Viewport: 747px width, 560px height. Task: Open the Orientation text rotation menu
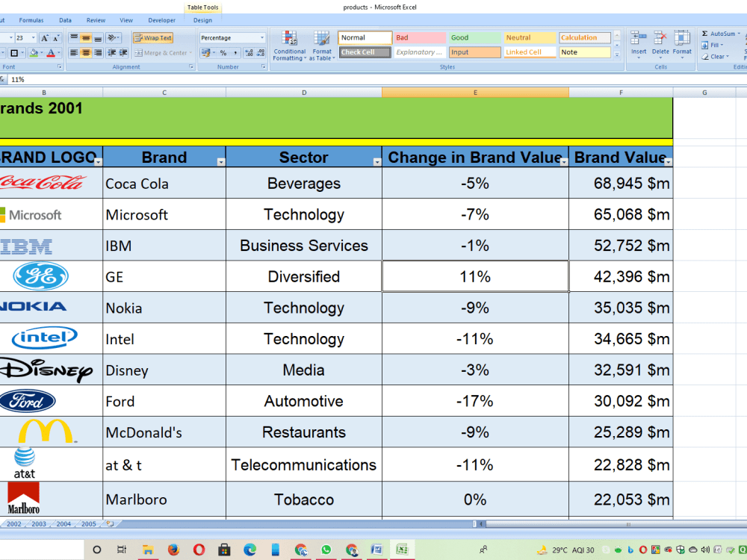point(114,37)
